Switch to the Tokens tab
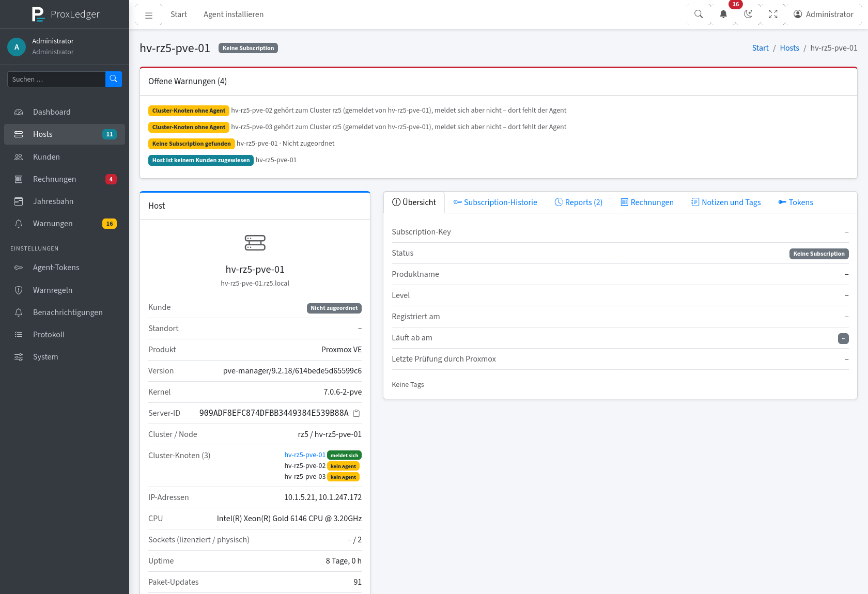 click(796, 202)
